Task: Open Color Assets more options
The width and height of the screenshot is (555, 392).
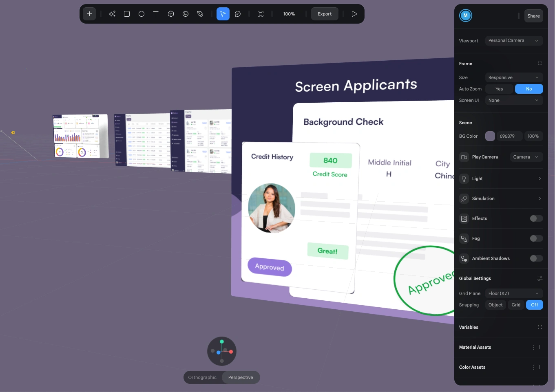Action: point(533,367)
